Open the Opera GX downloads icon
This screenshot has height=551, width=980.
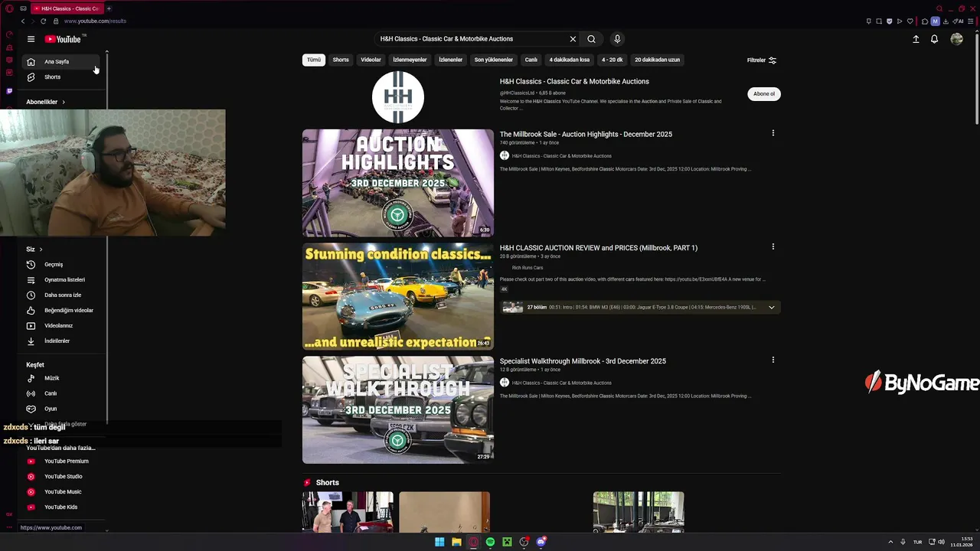(946, 21)
